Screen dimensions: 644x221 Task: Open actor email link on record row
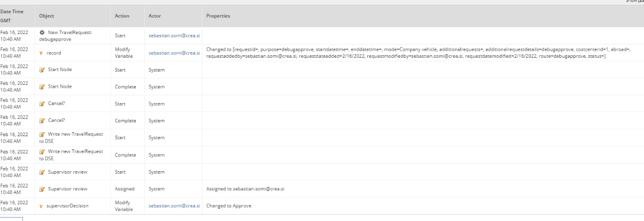174,53
